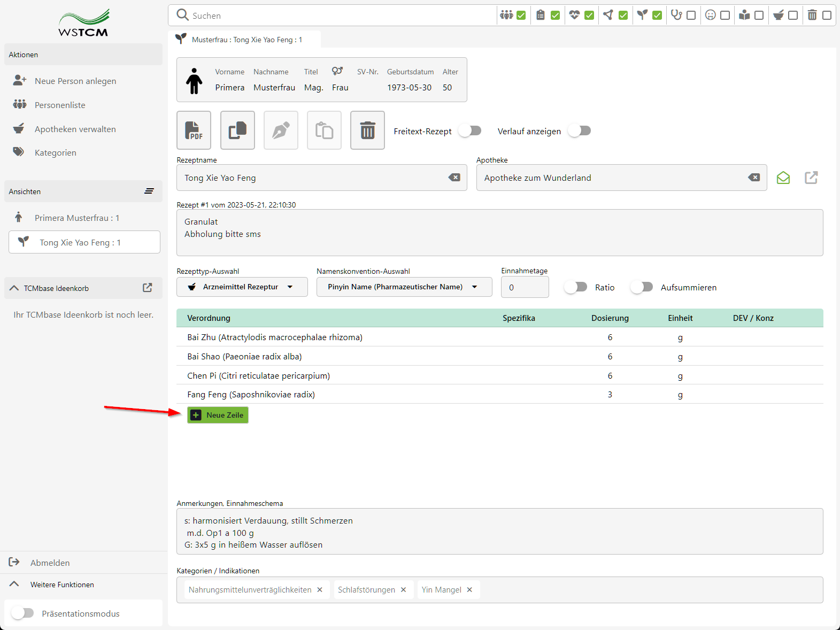This screenshot has width=840, height=630.
Task: Add a row with Neue Zeile
Action: pos(218,415)
